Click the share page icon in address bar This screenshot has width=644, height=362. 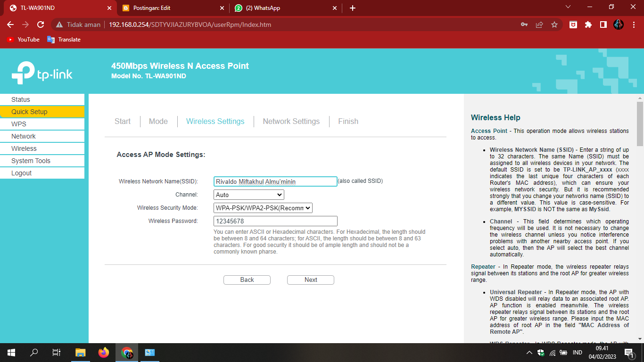(539, 25)
